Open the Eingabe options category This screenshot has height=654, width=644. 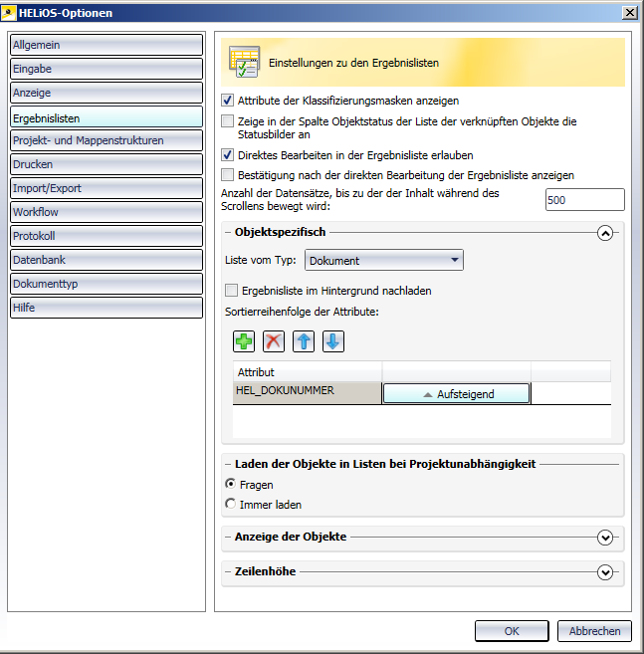point(107,69)
